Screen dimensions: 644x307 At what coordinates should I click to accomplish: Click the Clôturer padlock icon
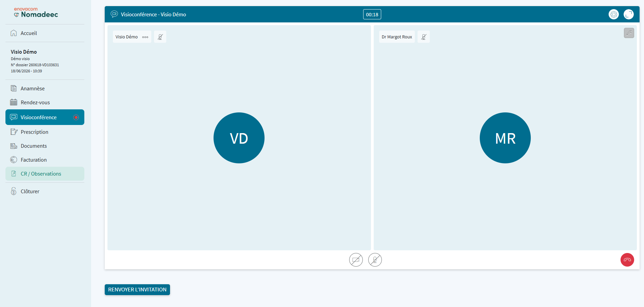[x=14, y=191]
